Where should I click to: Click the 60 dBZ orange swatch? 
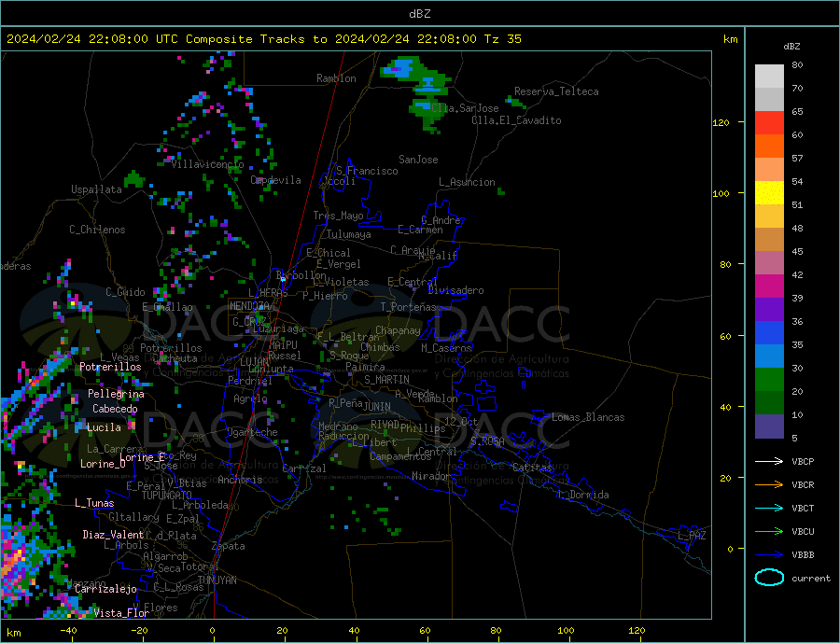tap(769, 147)
